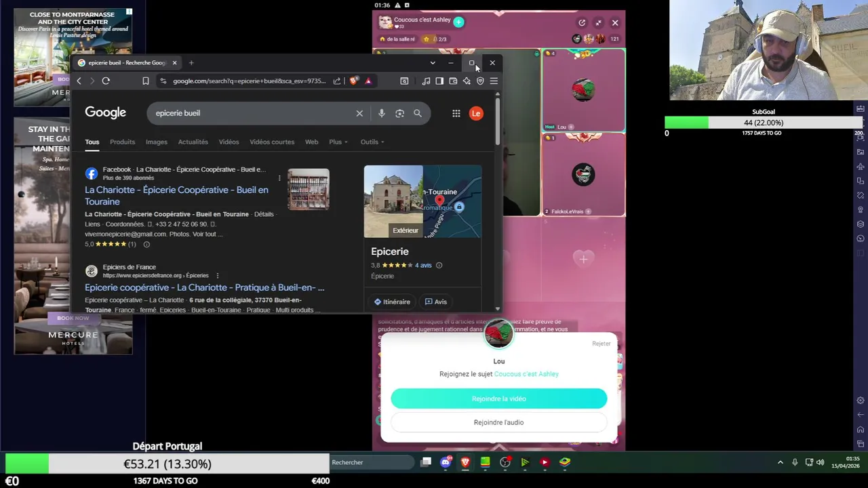868x488 pixels.
Task: Open Brave Rewards triangle icon
Action: 368,81
